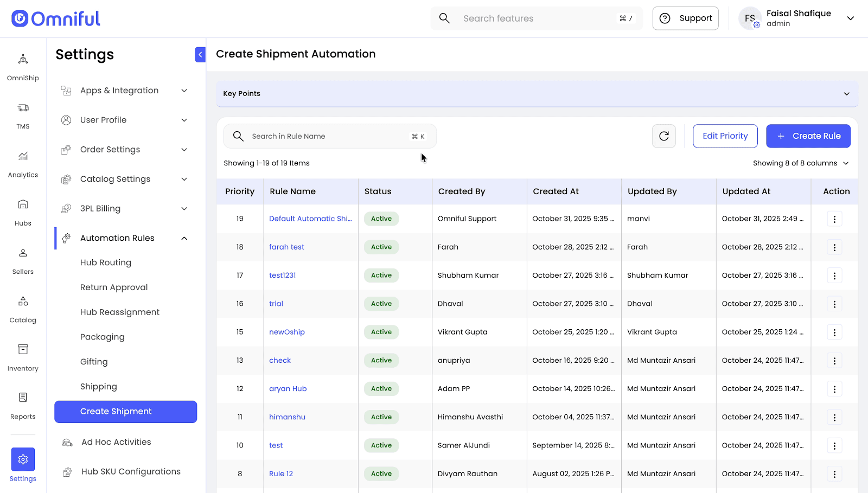868x493 pixels.
Task: Expand the Key Points section
Action: [846, 94]
